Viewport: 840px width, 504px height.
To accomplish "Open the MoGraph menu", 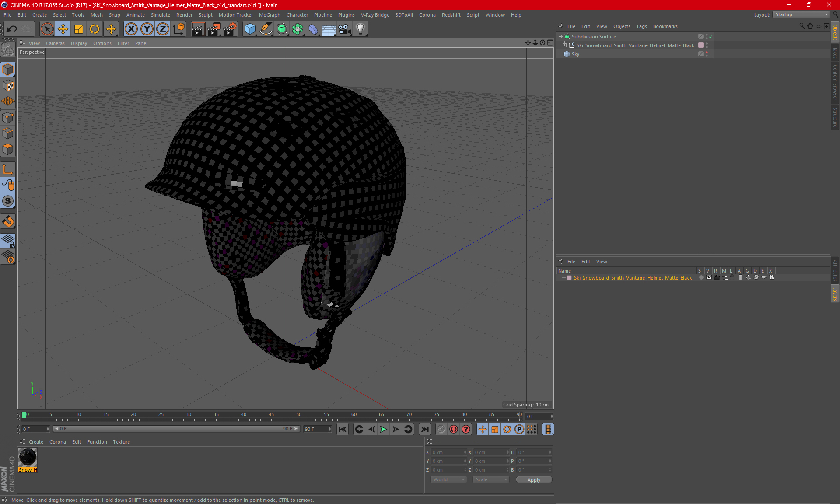I will pos(269,15).
